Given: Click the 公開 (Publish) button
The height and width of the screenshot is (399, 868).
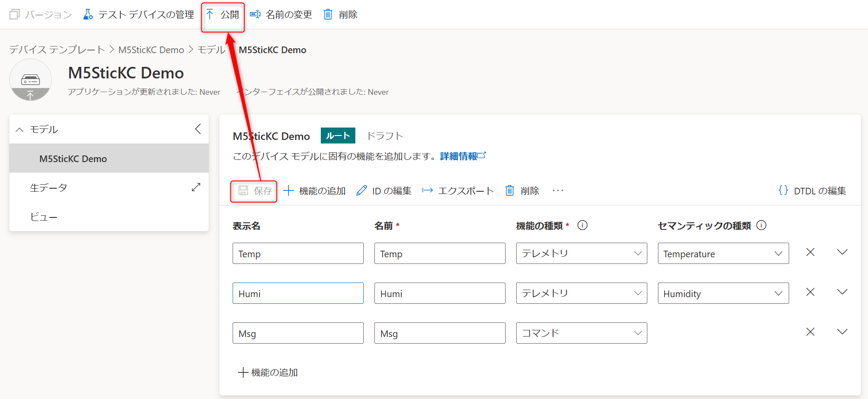Looking at the screenshot, I should (222, 15).
